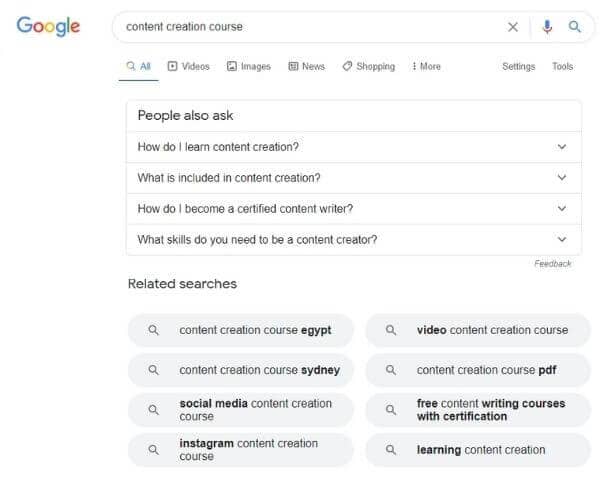Screen dimensions: 600x479
Task: Click magnifier icon beside 'content creation course pdf'
Action: tap(391, 370)
